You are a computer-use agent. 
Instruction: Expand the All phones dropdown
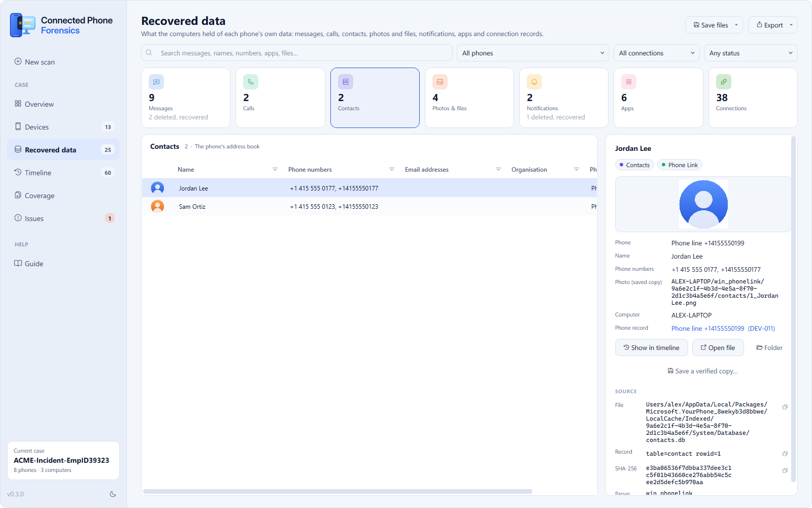tap(533, 53)
